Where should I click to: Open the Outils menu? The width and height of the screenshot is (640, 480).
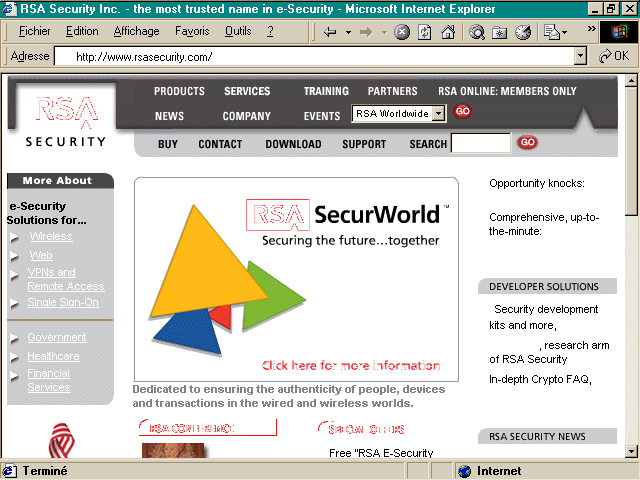pos(238,31)
